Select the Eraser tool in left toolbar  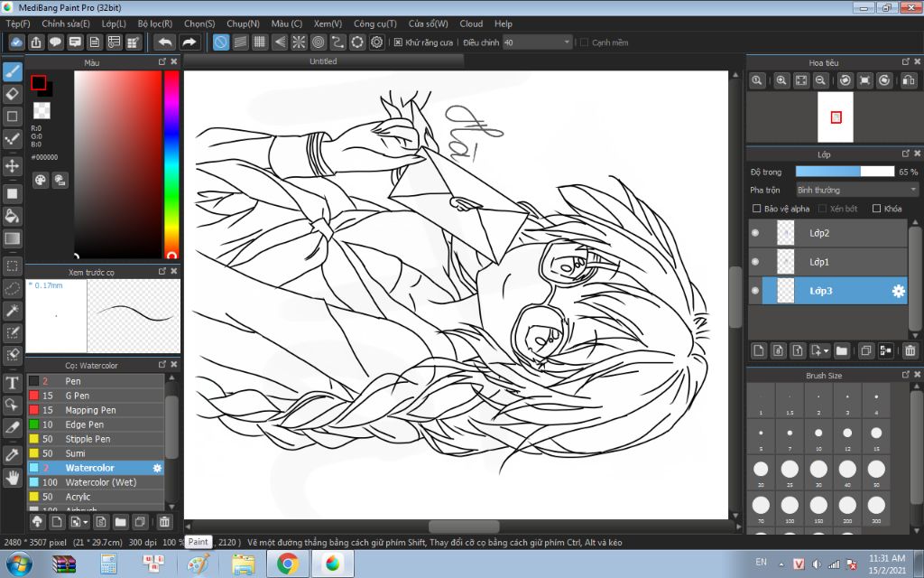pyautogui.click(x=13, y=93)
